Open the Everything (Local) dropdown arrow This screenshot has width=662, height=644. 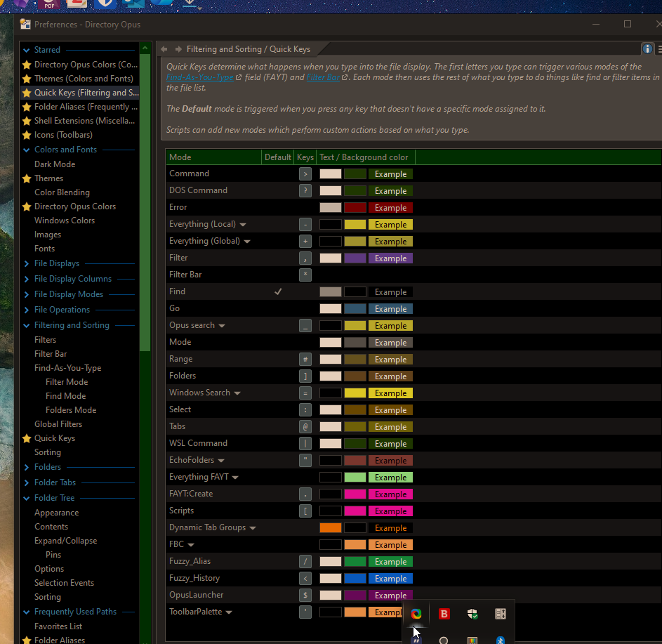[x=243, y=225]
